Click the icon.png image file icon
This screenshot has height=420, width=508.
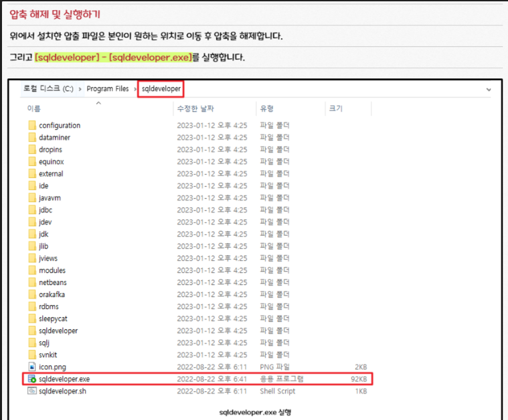pos(32,366)
